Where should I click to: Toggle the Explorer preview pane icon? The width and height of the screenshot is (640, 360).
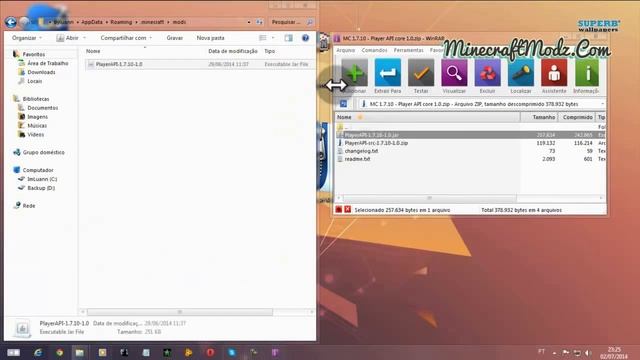click(x=289, y=38)
